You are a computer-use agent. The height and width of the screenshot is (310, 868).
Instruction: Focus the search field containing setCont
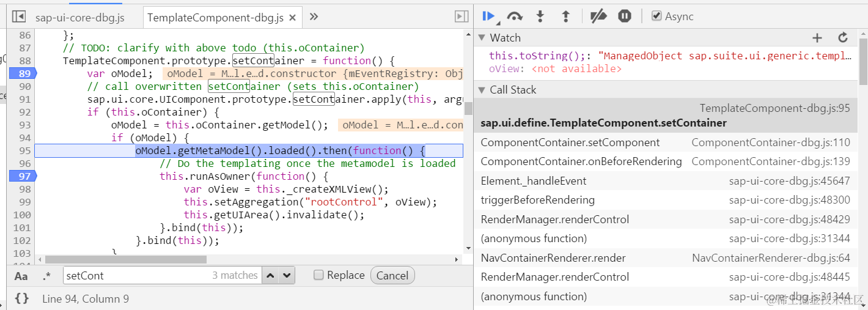(x=163, y=276)
